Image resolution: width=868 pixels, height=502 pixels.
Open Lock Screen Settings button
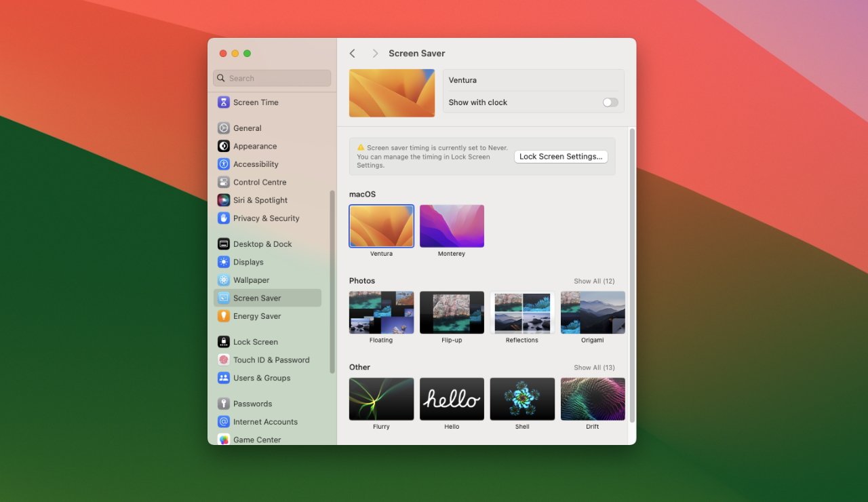[x=561, y=157]
